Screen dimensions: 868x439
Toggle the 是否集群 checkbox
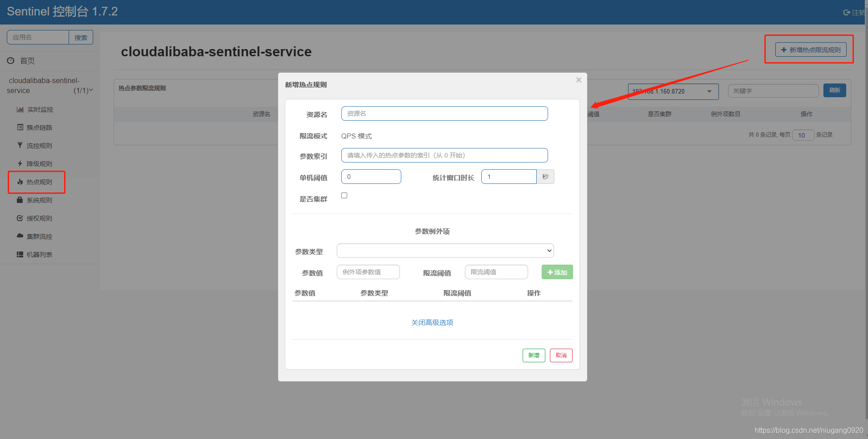coord(344,196)
